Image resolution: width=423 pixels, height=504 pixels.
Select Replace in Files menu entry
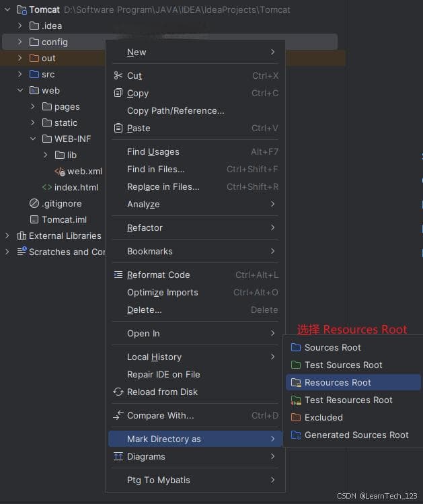coord(195,187)
